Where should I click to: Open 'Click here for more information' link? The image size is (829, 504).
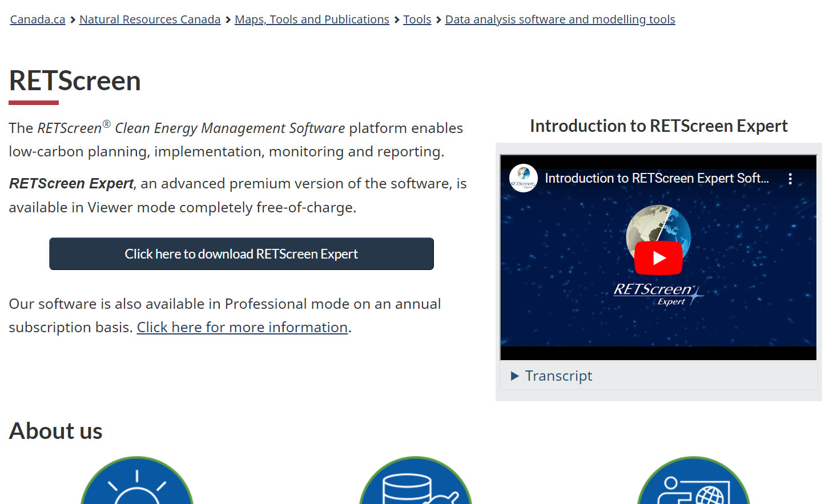pos(242,327)
